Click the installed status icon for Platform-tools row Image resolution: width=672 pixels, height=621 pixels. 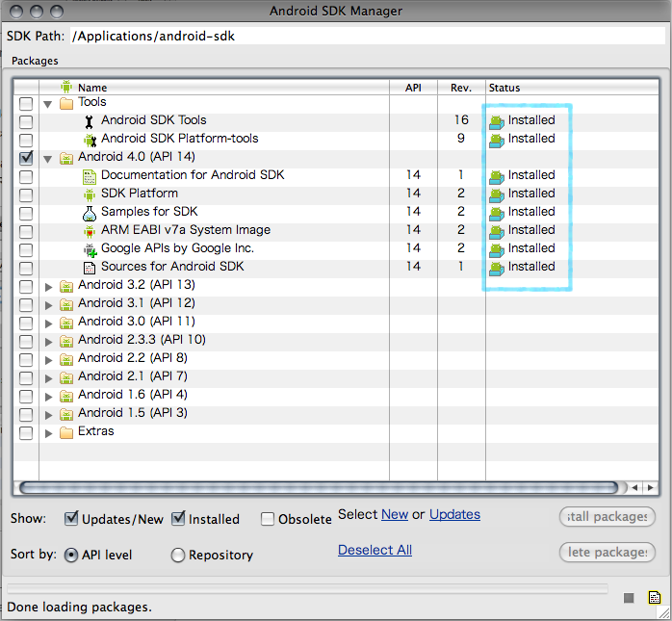[496, 141]
